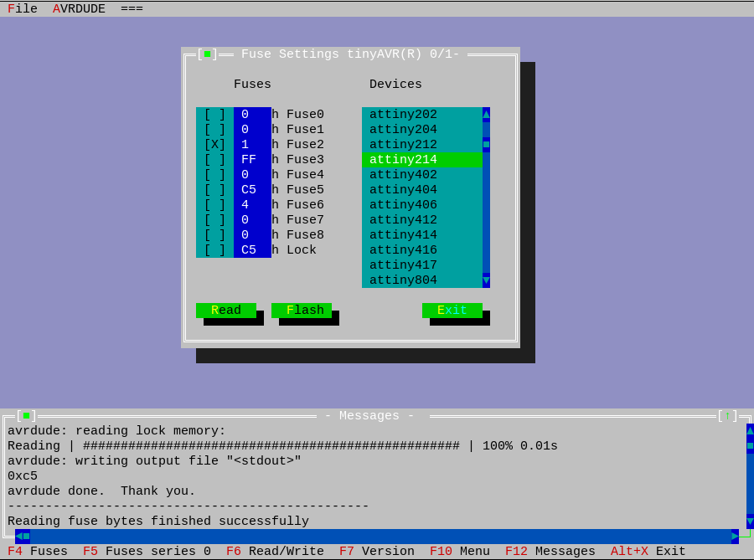
Task: Toggle the Fuse1 checkbox
Action: coord(214,129)
